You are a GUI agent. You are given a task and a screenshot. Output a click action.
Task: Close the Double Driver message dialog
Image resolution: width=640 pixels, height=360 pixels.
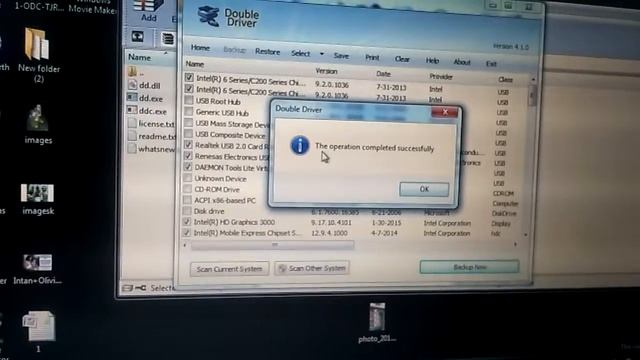pyautogui.click(x=444, y=112)
